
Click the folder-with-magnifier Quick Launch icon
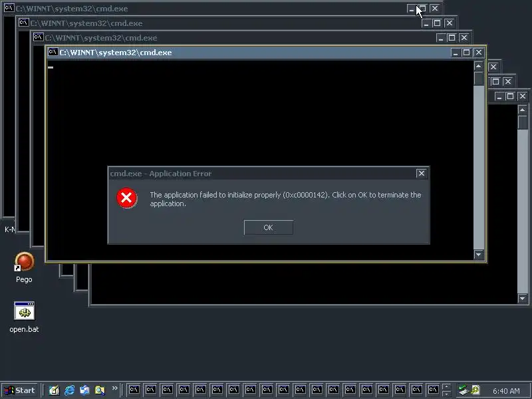[100, 390]
